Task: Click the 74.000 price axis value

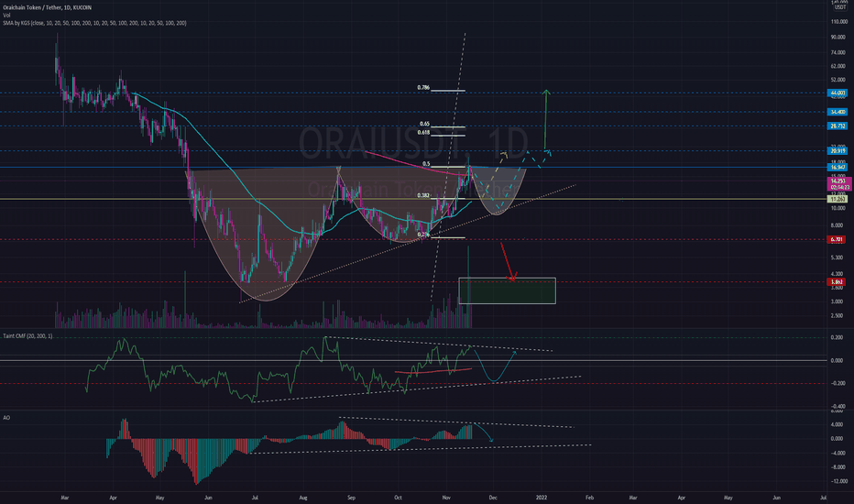Action: [838, 52]
